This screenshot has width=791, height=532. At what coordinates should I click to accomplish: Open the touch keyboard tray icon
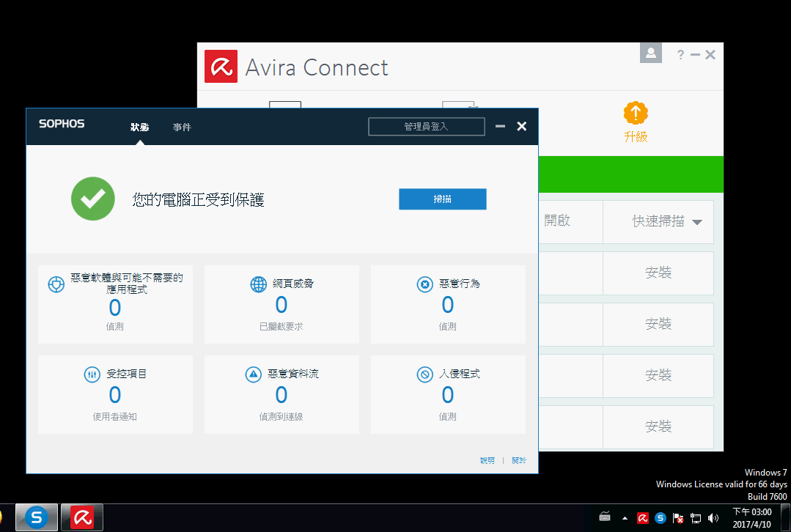(x=605, y=517)
